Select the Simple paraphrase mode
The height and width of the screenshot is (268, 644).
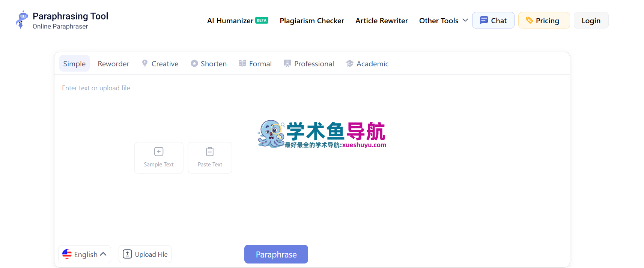pos(74,64)
